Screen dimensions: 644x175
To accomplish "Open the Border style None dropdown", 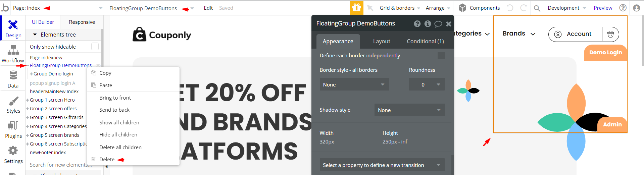I will [354, 84].
